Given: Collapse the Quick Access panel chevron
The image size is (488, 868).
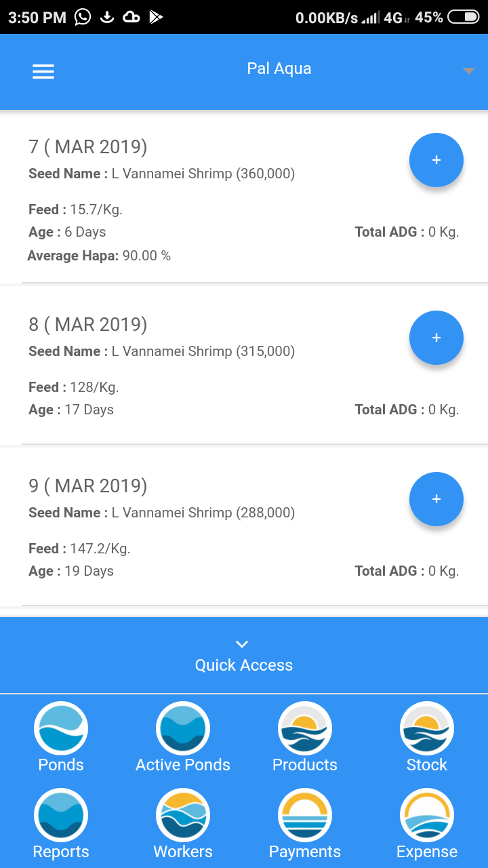Looking at the screenshot, I should tap(242, 644).
